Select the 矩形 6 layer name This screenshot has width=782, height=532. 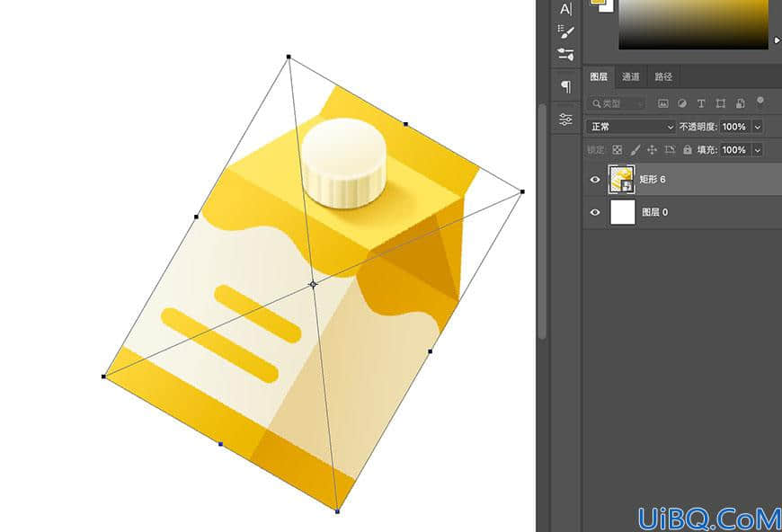tap(653, 179)
